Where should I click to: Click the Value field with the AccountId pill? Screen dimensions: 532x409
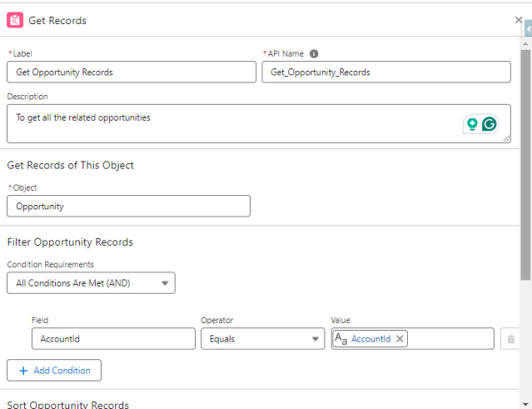[412, 338]
